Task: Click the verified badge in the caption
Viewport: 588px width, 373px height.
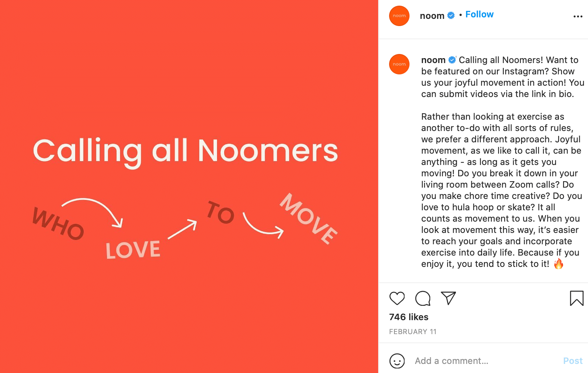Action: tap(452, 60)
